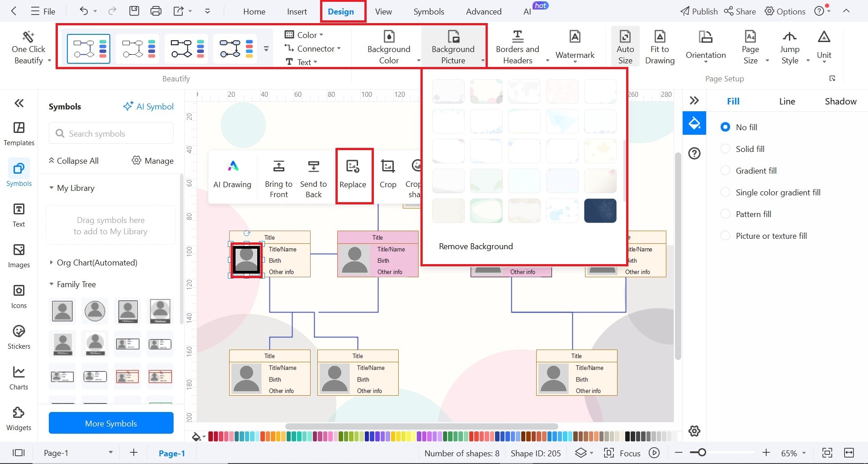Open Options settings

[x=785, y=11]
